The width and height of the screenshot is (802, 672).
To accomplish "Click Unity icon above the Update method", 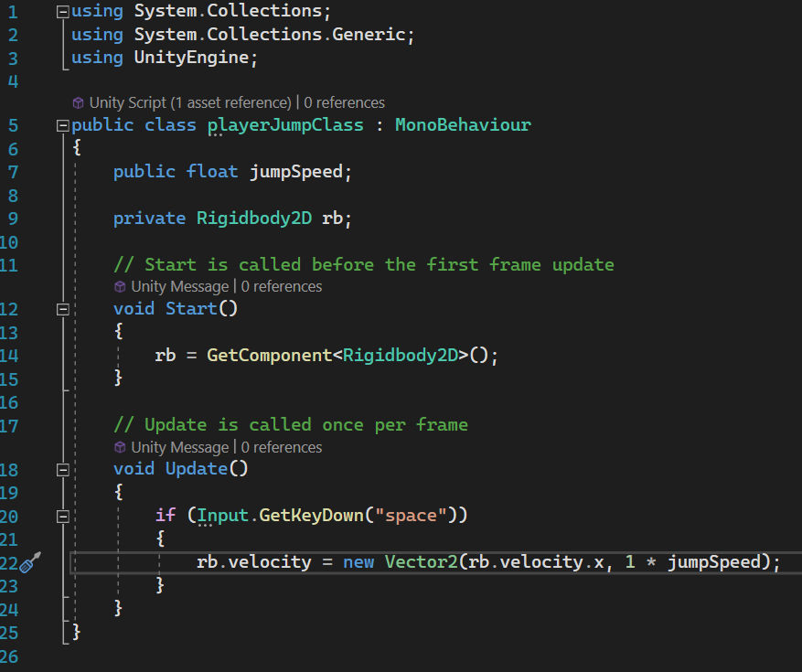I will coord(120,447).
